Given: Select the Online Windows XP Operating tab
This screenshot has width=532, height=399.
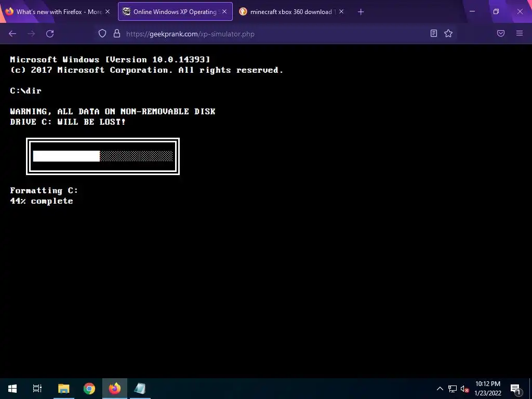Looking at the screenshot, I should pos(175,11).
